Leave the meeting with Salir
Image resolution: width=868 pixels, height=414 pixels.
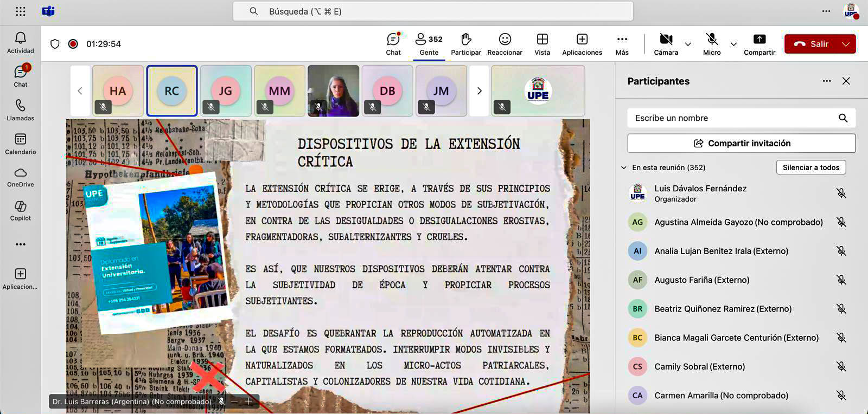click(x=811, y=44)
